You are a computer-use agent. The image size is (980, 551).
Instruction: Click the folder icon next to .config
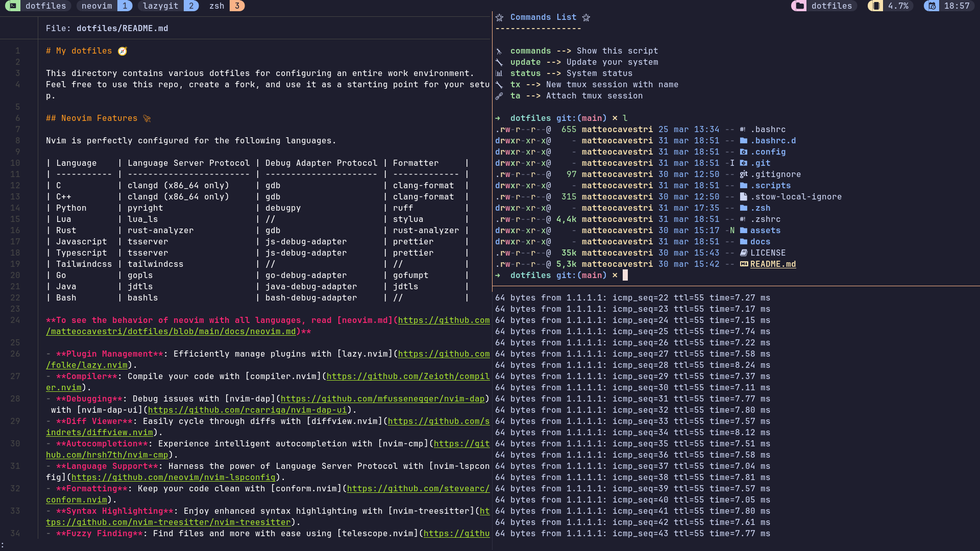tap(744, 152)
